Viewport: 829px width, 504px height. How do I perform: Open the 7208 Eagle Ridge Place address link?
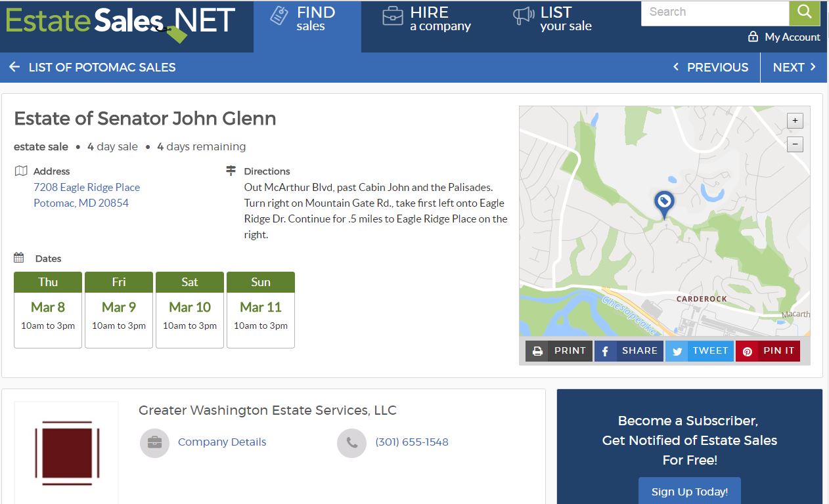tap(87, 188)
